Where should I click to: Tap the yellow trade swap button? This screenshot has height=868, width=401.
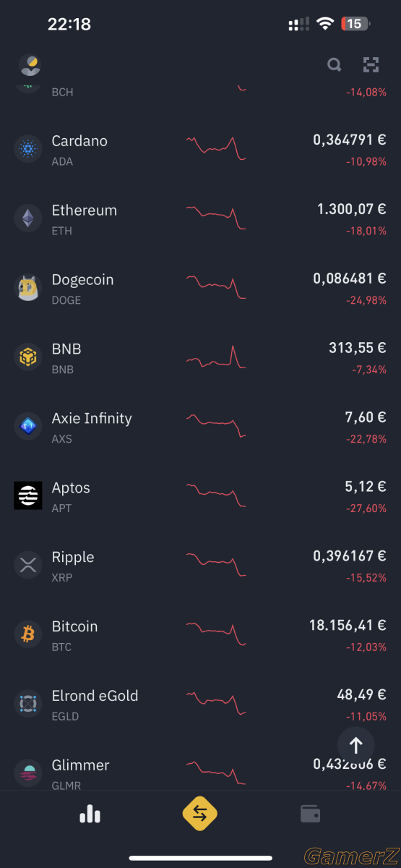[200, 814]
